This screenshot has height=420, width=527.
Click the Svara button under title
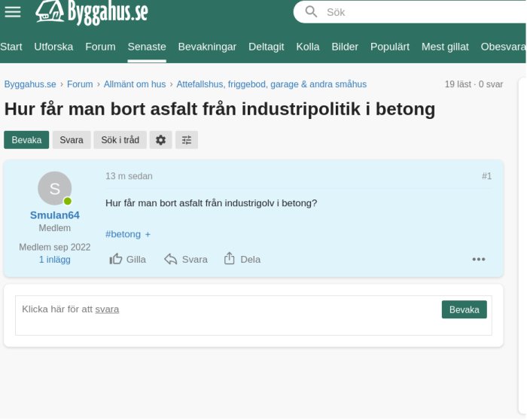[x=72, y=140]
